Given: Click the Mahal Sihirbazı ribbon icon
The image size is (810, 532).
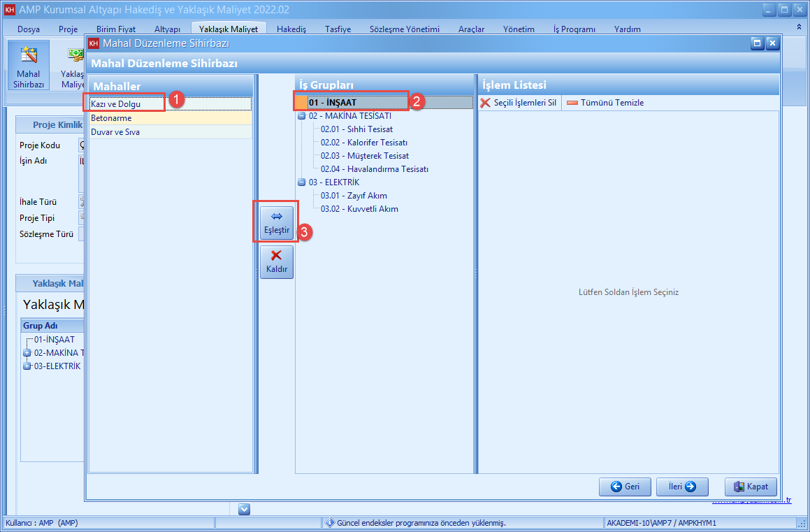Looking at the screenshot, I should point(29,66).
